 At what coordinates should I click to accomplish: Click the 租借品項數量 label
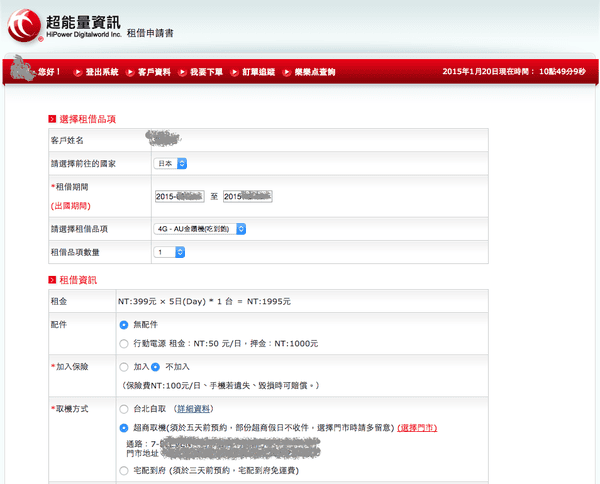pyautogui.click(x=75, y=252)
